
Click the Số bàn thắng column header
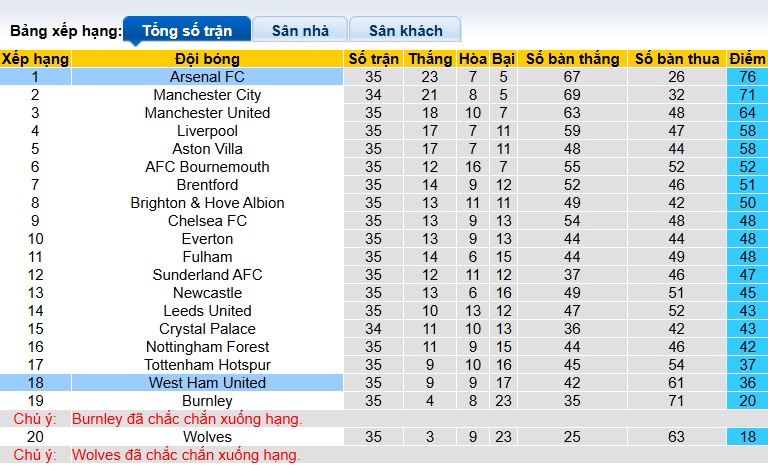pyautogui.click(x=573, y=59)
